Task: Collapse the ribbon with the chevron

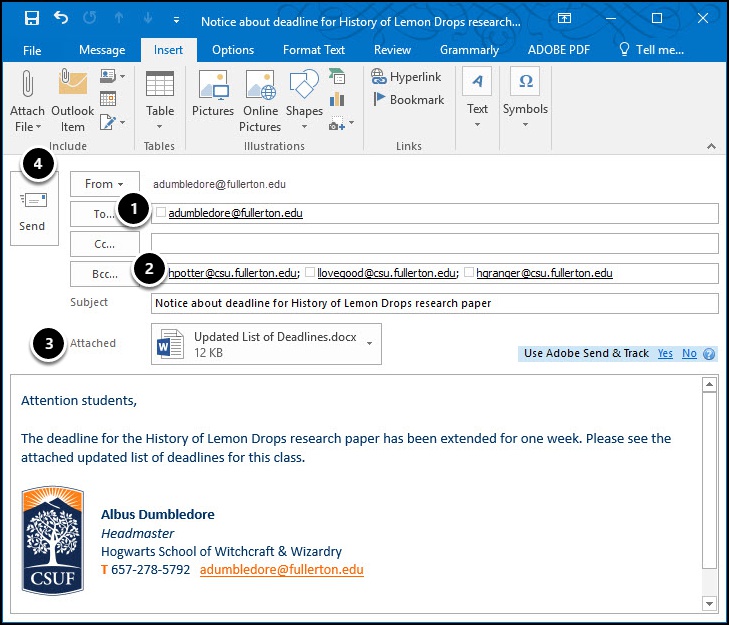Action: click(711, 146)
